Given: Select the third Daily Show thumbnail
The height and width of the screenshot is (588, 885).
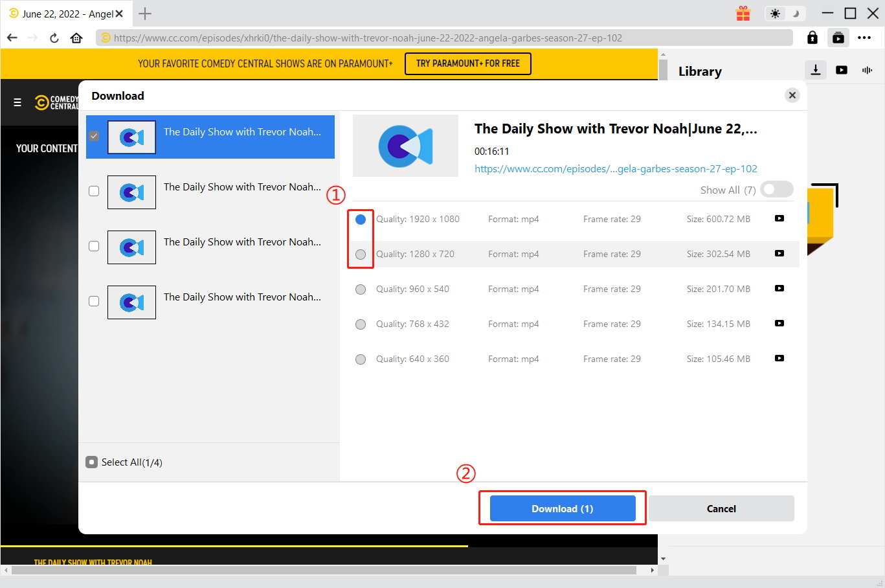Looking at the screenshot, I should click(x=131, y=247).
